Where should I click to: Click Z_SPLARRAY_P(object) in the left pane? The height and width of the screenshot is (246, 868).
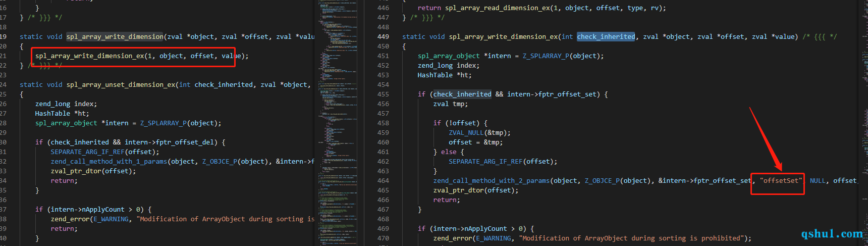pos(179,123)
